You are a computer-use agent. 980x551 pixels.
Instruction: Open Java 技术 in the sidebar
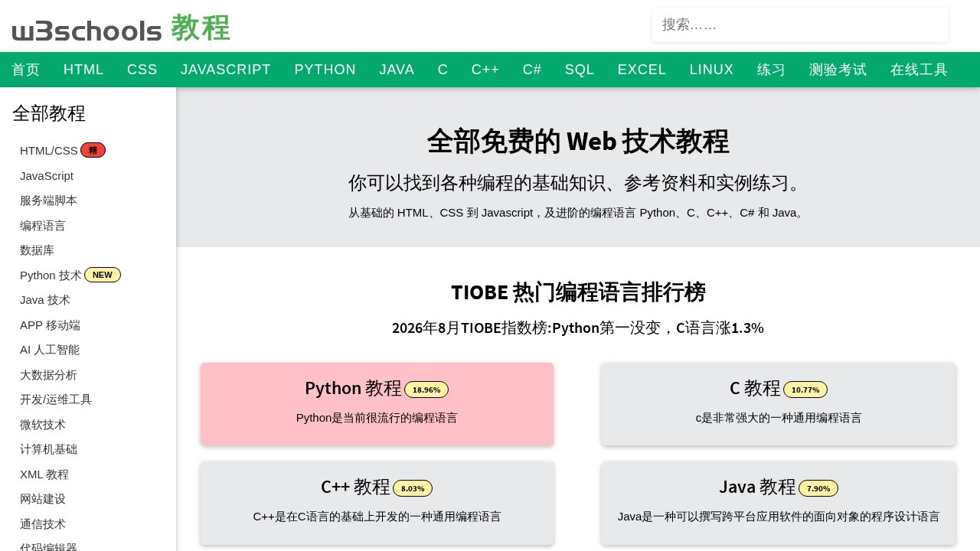(x=45, y=300)
